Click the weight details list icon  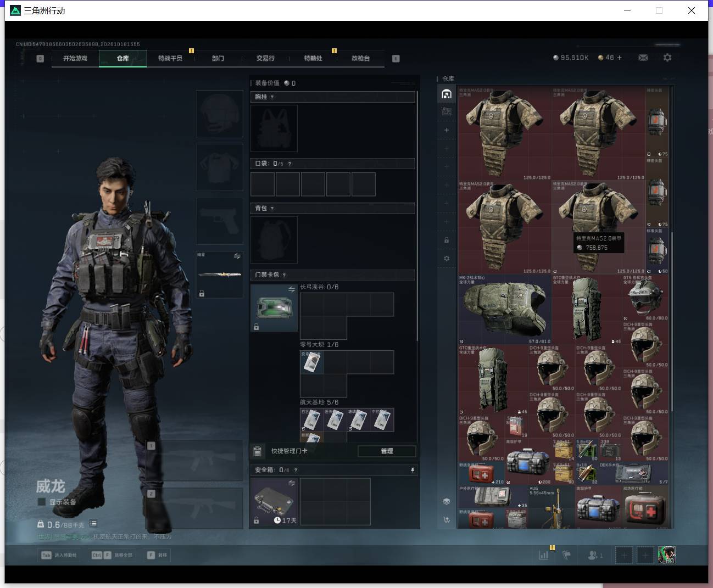click(x=93, y=524)
